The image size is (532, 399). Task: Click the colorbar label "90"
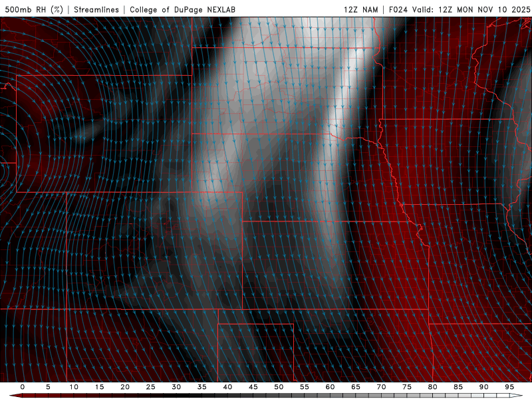click(x=483, y=387)
